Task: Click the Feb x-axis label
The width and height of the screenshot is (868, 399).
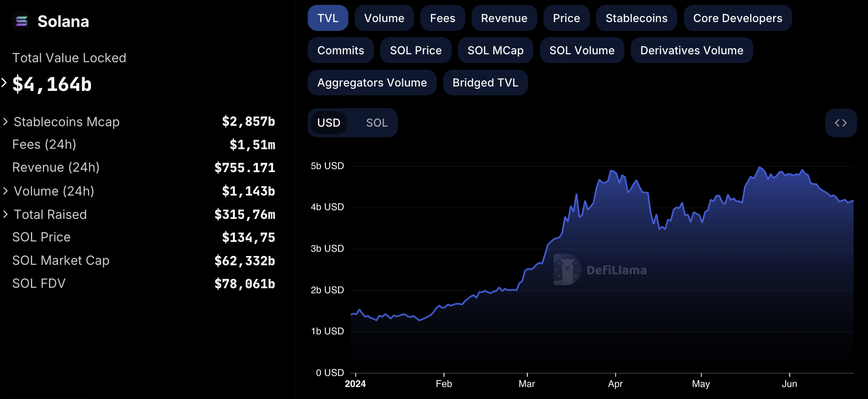Action: click(444, 384)
